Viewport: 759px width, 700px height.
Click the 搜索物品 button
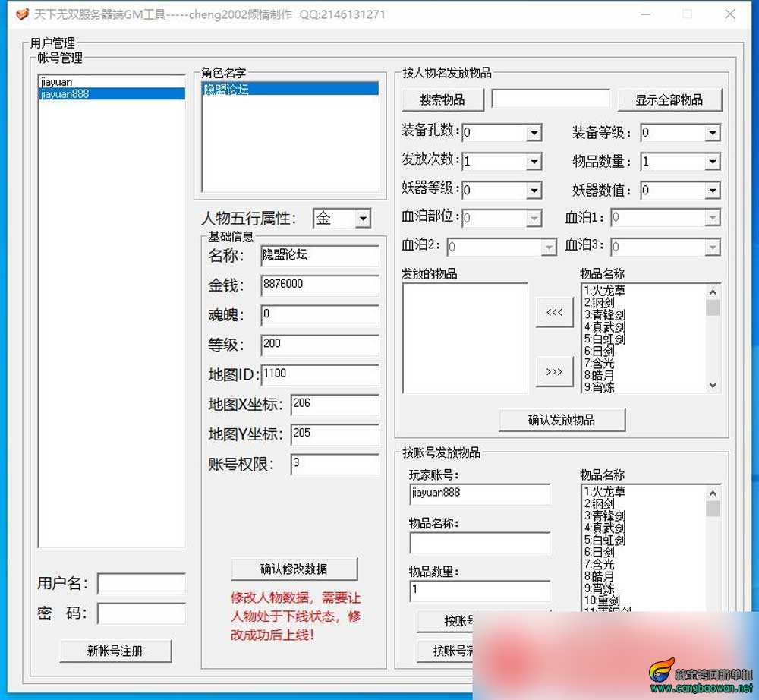[442, 99]
